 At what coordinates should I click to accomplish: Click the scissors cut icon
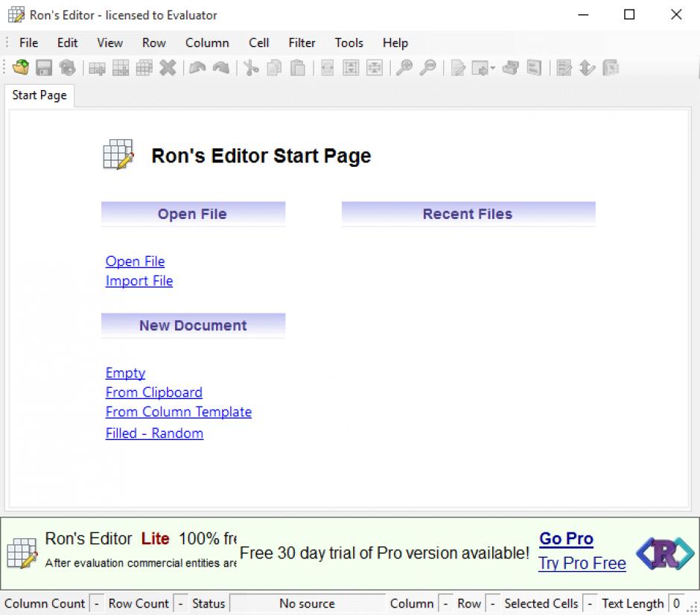[251, 68]
